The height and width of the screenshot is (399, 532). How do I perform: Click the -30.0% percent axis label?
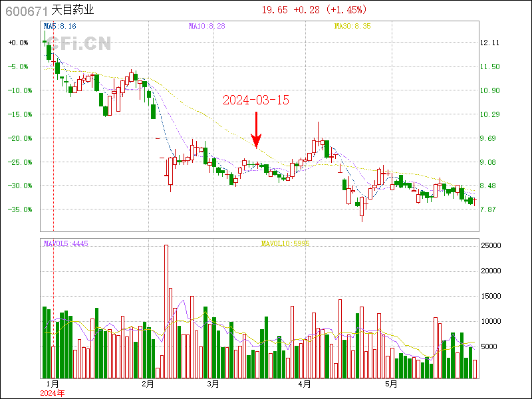[x=20, y=186]
